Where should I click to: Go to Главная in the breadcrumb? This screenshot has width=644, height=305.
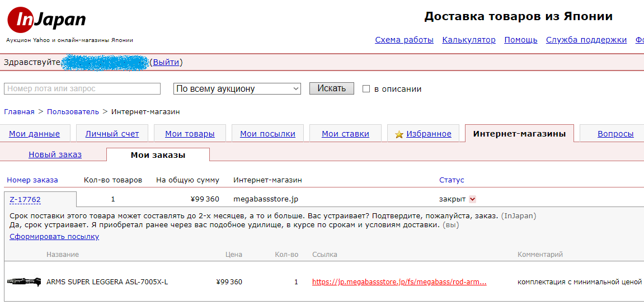[x=20, y=111]
